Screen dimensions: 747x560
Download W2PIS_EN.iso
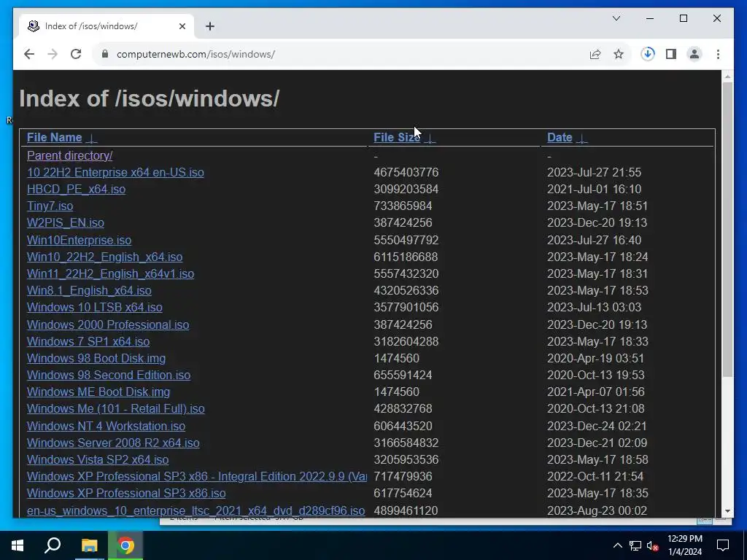tap(65, 223)
